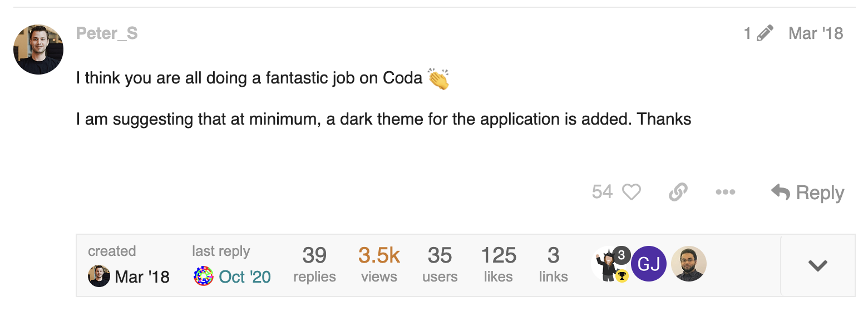Click the created Mar '18 date link
This screenshot has width=868, height=316.
(x=142, y=276)
